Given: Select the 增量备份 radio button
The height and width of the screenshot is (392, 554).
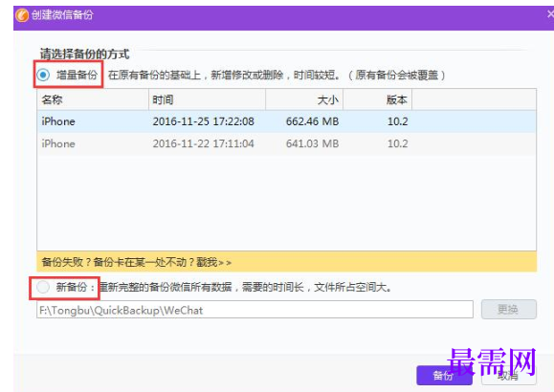Looking at the screenshot, I should click(x=43, y=75).
